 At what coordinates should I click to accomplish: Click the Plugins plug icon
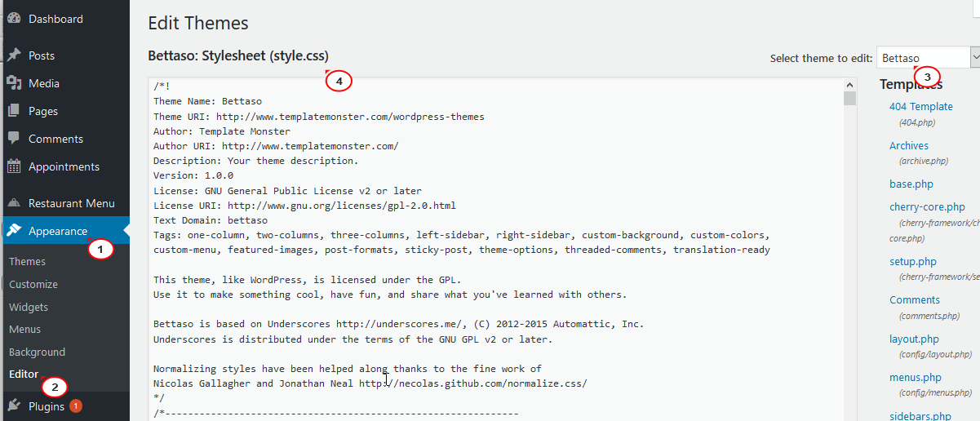[x=14, y=405]
